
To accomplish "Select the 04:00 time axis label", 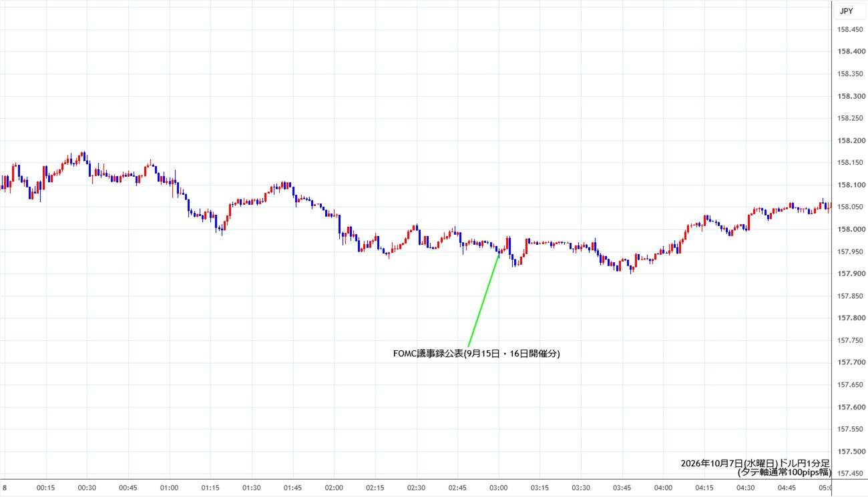I will (663, 488).
